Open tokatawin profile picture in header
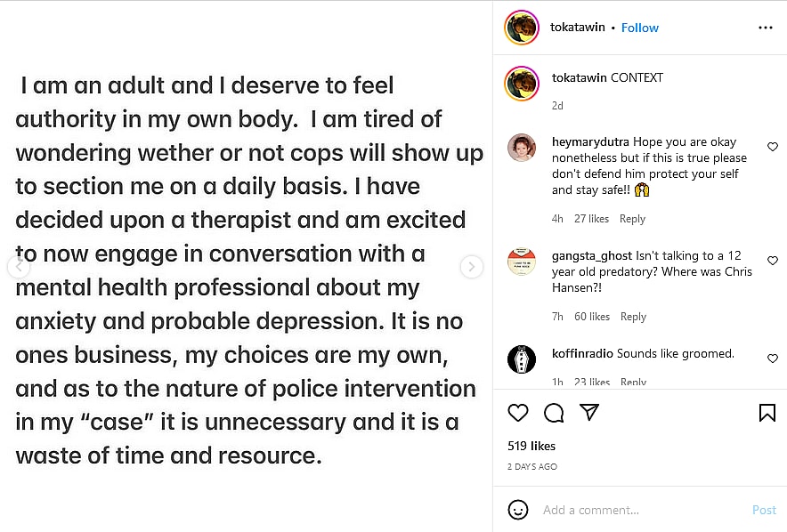This screenshot has width=787, height=532. pos(522,28)
